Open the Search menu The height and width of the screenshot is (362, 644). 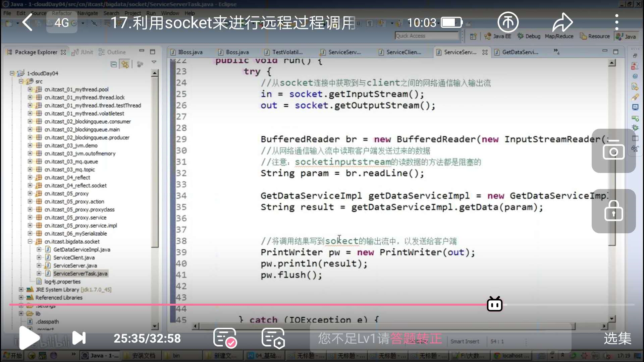point(111,13)
